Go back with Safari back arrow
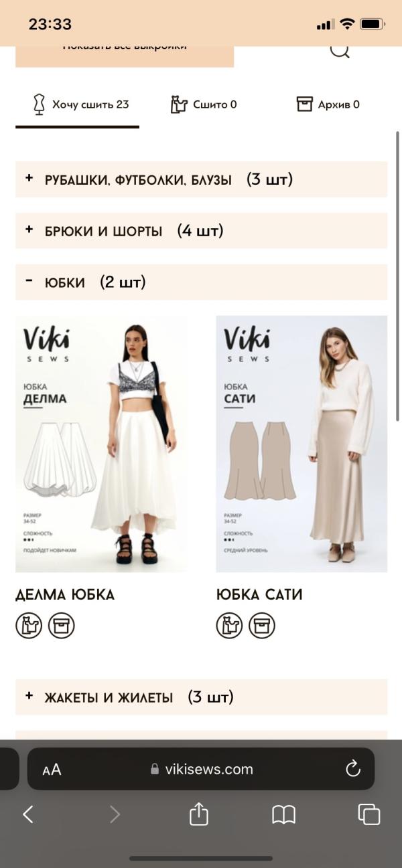 pyautogui.click(x=28, y=814)
